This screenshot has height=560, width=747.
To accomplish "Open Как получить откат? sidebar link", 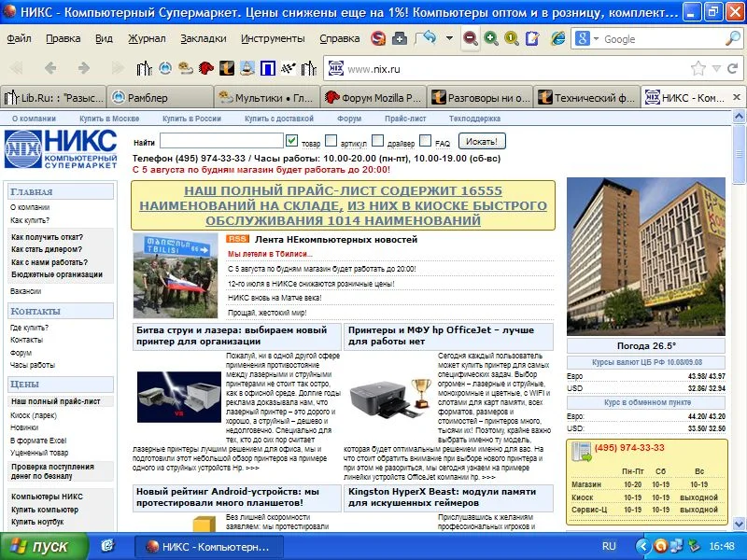I will [48, 237].
